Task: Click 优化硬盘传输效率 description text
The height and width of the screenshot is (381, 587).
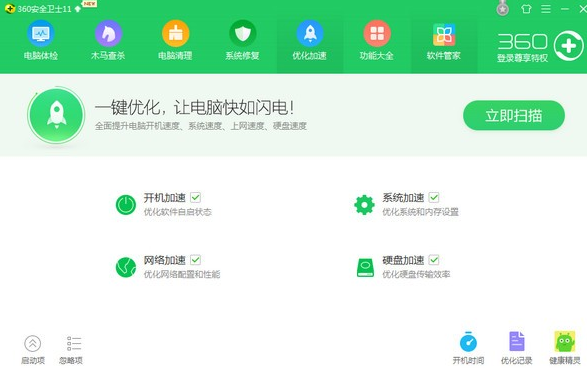Action: coord(416,275)
